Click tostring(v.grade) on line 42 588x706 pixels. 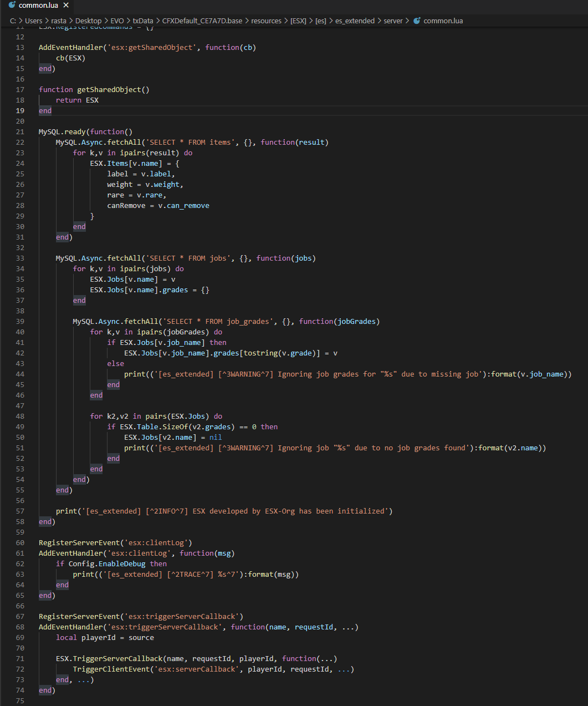click(x=282, y=353)
